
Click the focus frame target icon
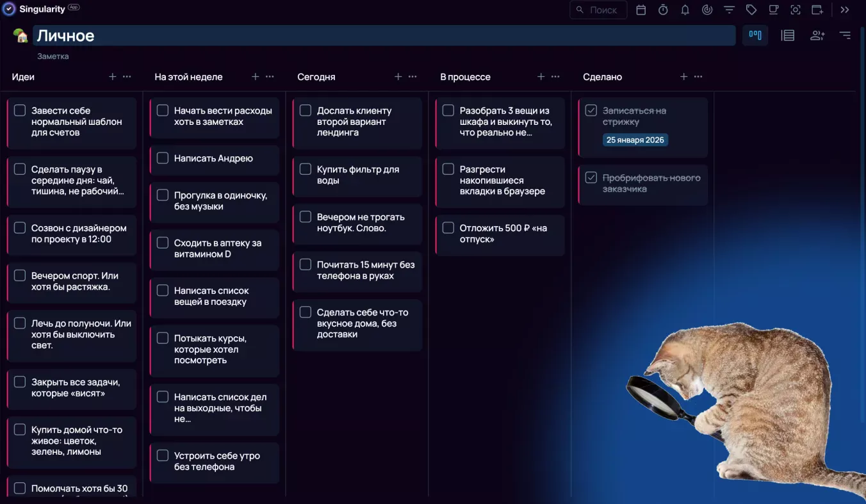pyautogui.click(x=796, y=10)
